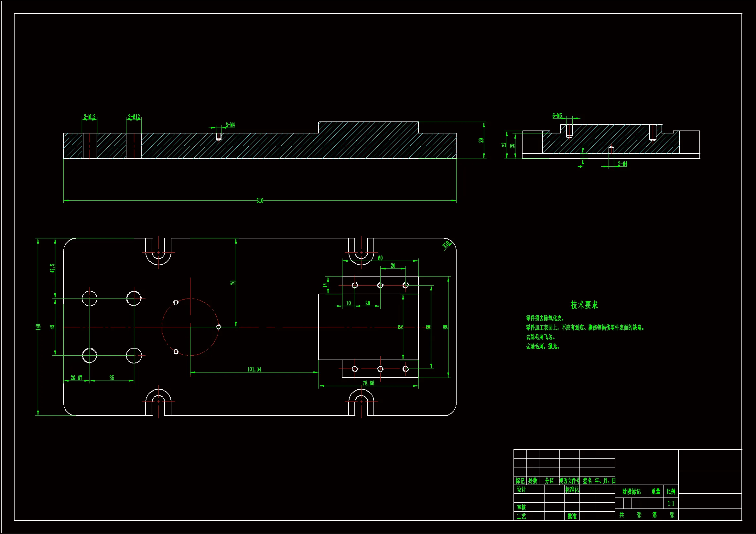Click the 标准化 cell in title block

click(572, 490)
